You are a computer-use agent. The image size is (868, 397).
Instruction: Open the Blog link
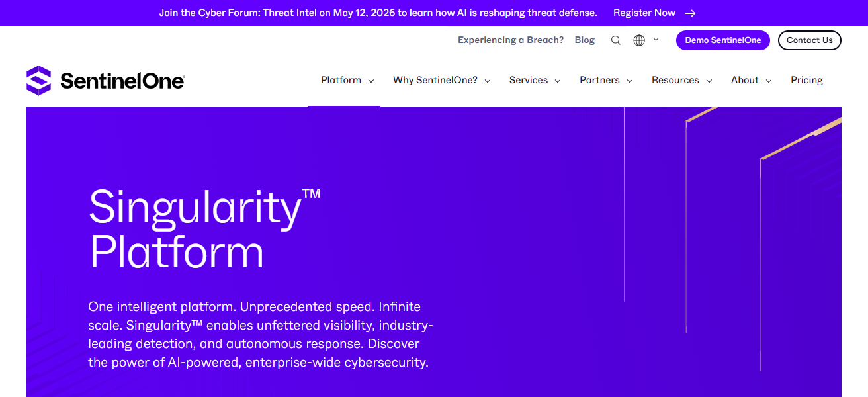pos(584,40)
